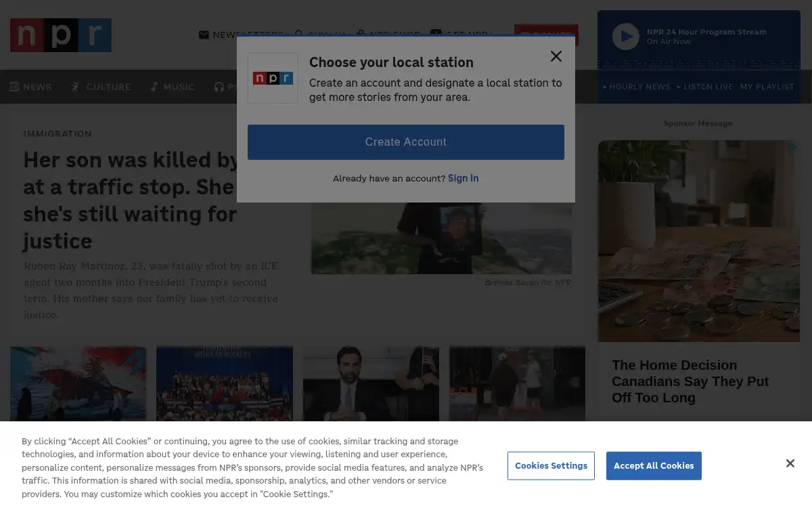Open the NPR home logo
Viewport: 812px width, 508px height.
pos(61,35)
